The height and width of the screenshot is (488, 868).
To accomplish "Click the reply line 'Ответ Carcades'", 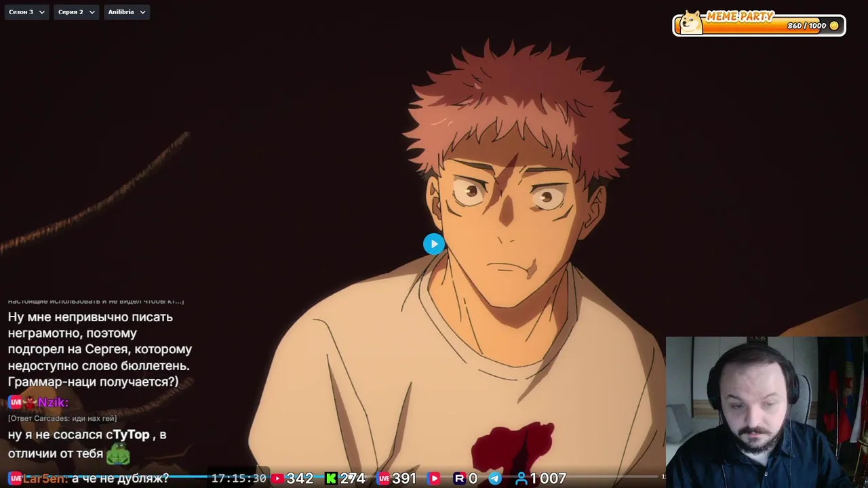I will click(62, 418).
